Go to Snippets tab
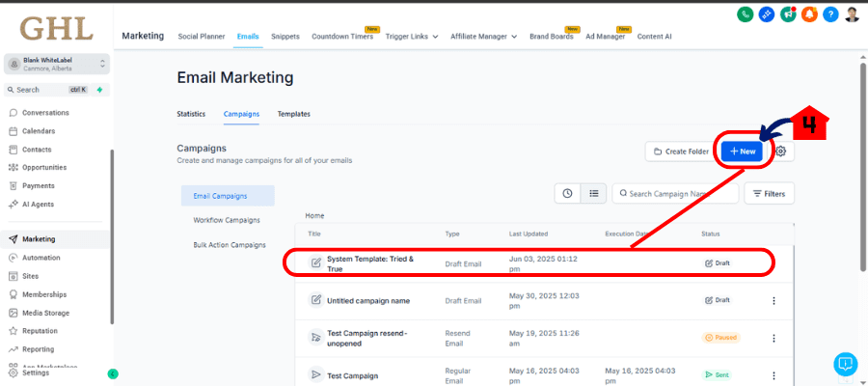Viewport: 868px width, 386px height. click(x=285, y=37)
